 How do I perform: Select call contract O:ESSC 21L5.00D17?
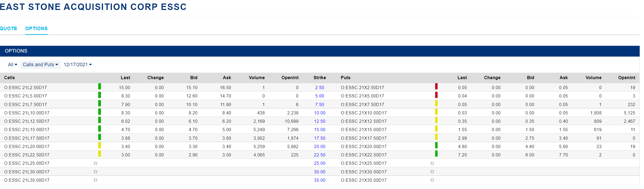pos(26,96)
